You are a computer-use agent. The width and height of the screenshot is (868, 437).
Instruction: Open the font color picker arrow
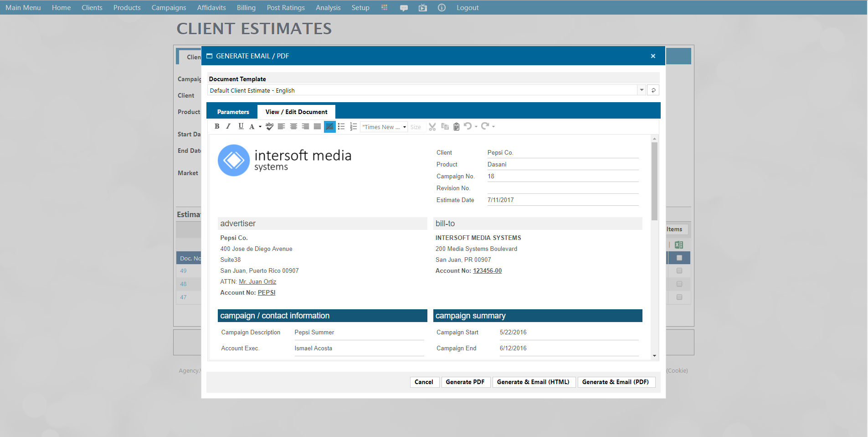pyautogui.click(x=260, y=127)
